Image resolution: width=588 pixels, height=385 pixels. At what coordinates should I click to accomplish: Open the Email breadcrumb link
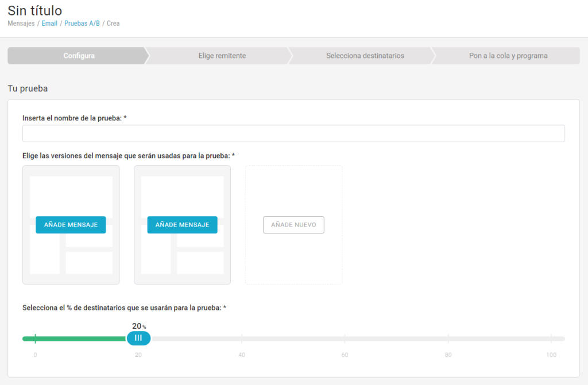pos(49,24)
